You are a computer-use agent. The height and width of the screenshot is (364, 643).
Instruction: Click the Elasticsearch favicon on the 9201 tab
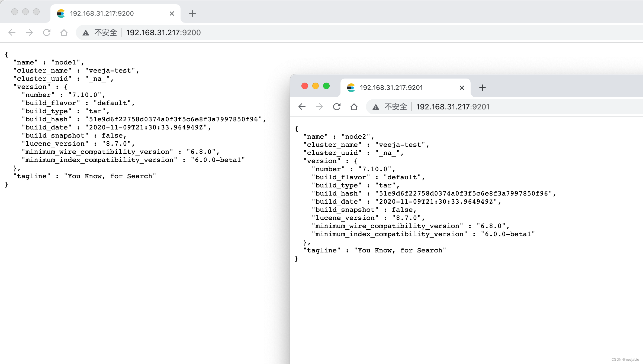tap(351, 87)
